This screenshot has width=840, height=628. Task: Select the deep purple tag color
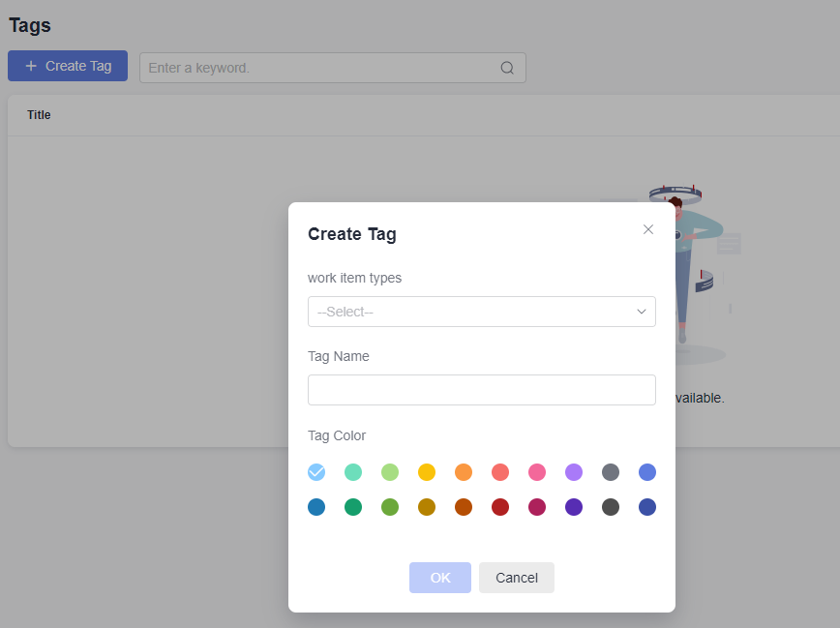point(574,507)
